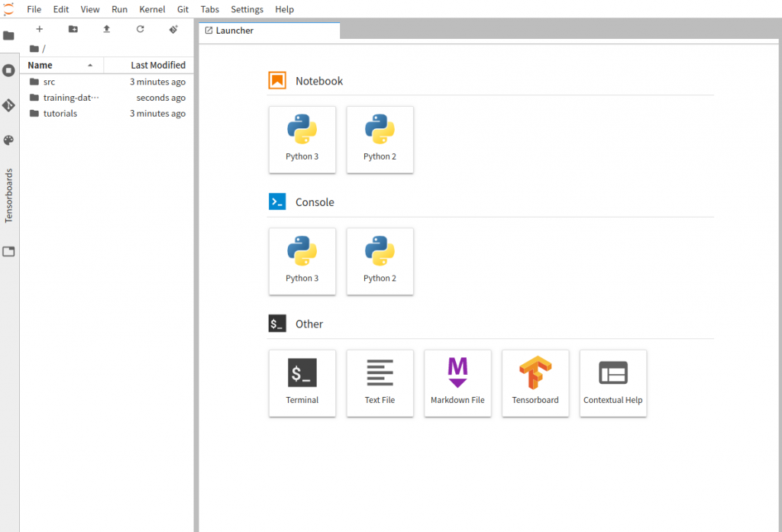Select the src folder
This screenshot has width=782, height=532.
[107, 82]
